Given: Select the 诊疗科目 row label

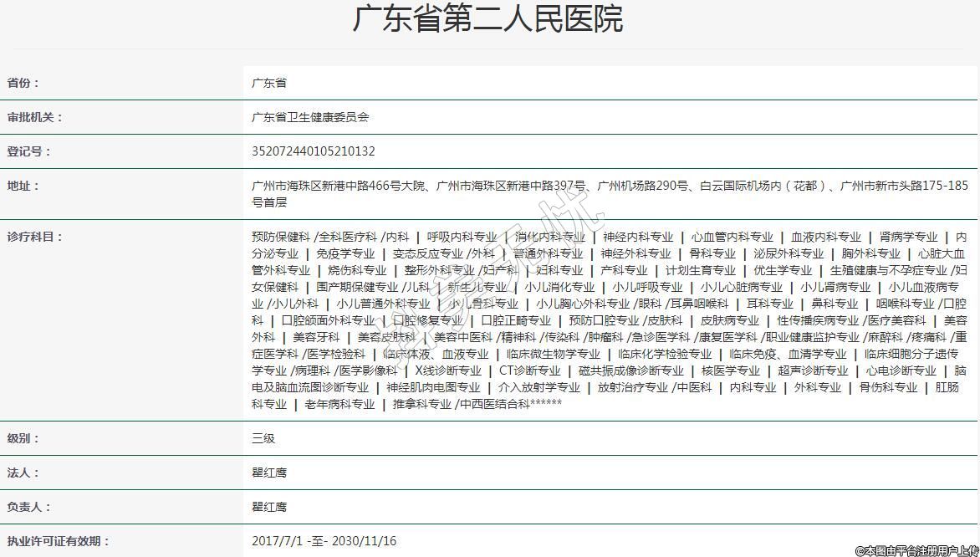Looking at the screenshot, I should [x=35, y=237].
